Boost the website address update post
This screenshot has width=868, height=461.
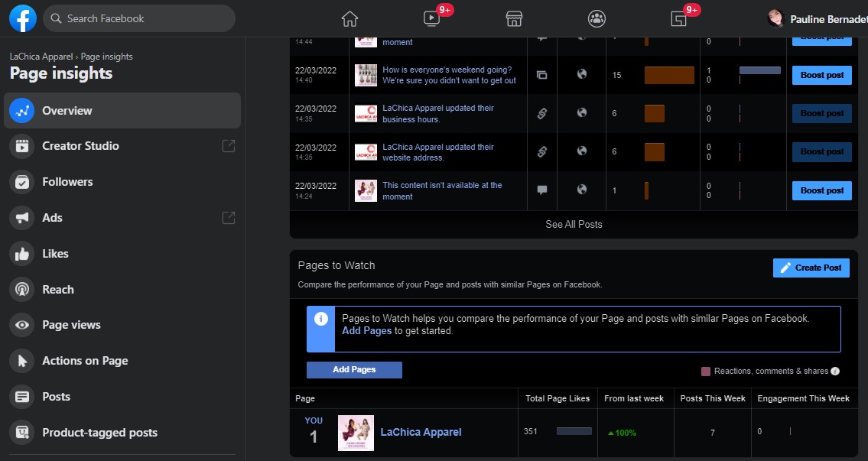pos(822,151)
